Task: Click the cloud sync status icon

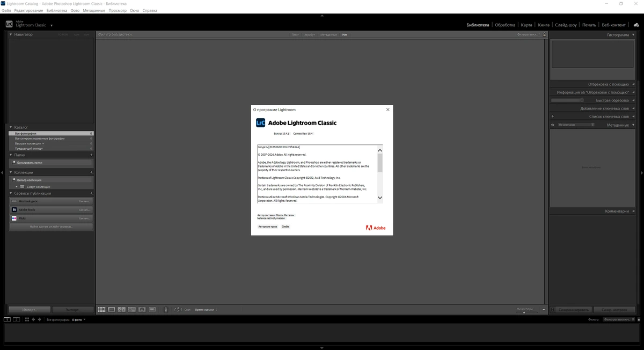Action: [x=636, y=25]
